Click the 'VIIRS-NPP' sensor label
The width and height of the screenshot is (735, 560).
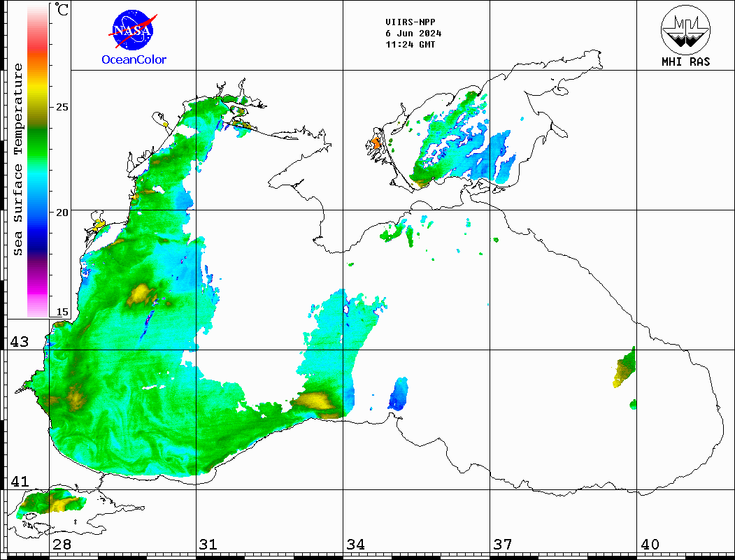click(x=410, y=22)
